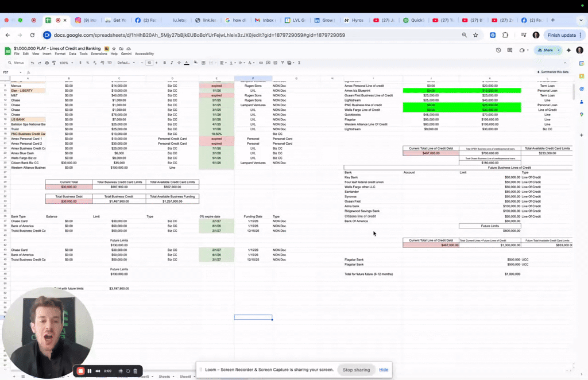This screenshot has width=588, height=380.
Task: Insert link from toolbar
Action: click(x=261, y=63)
